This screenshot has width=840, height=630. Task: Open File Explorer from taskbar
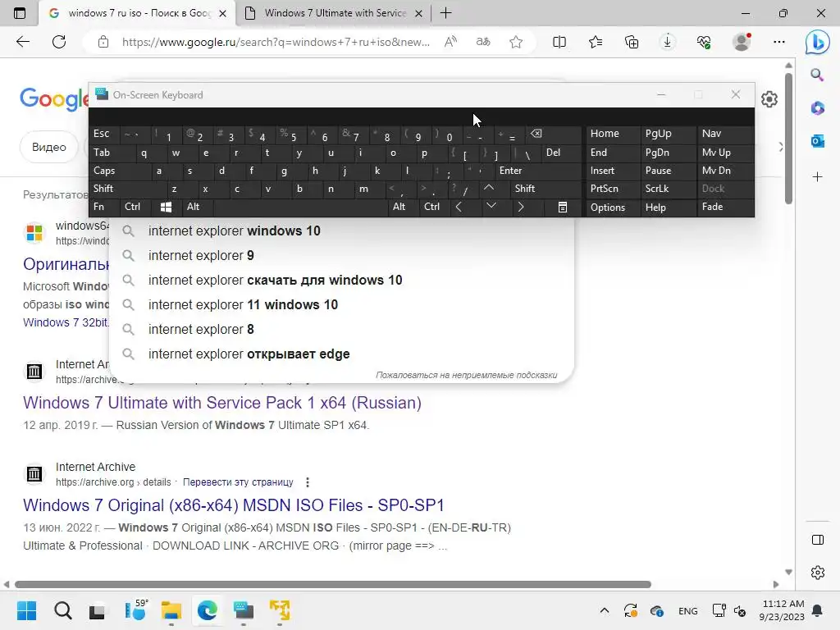click(171, 610)
